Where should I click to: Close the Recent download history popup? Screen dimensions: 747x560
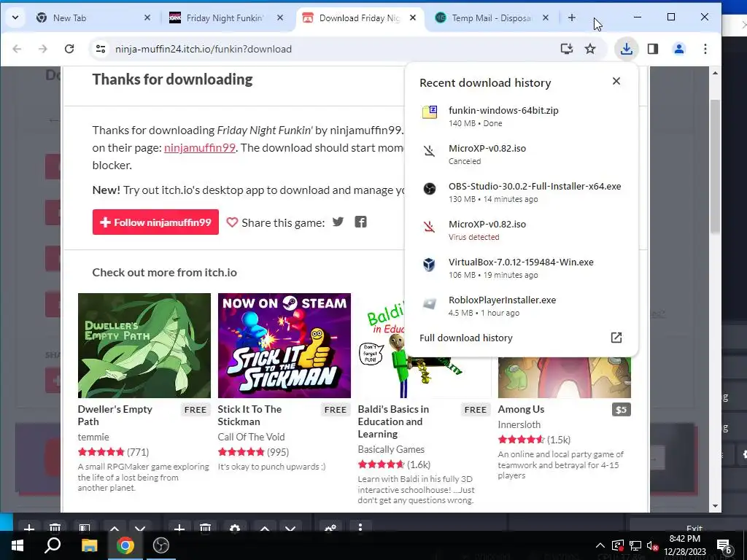pyautogui.click(x=616, y=81)
